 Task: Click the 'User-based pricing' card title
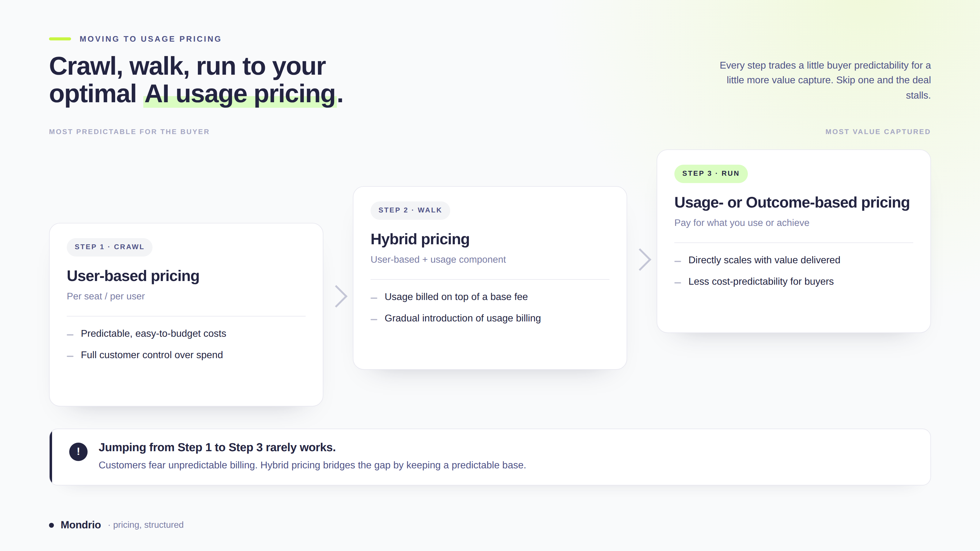tap(133, 276)
